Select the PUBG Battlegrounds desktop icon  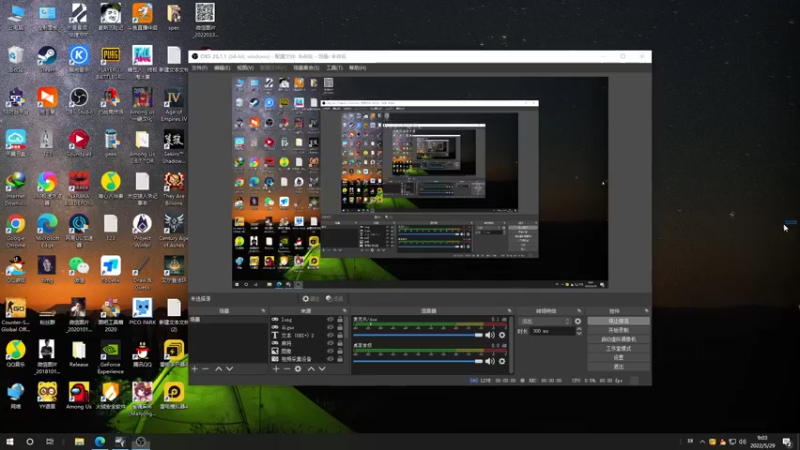click(x=111, y=62)
